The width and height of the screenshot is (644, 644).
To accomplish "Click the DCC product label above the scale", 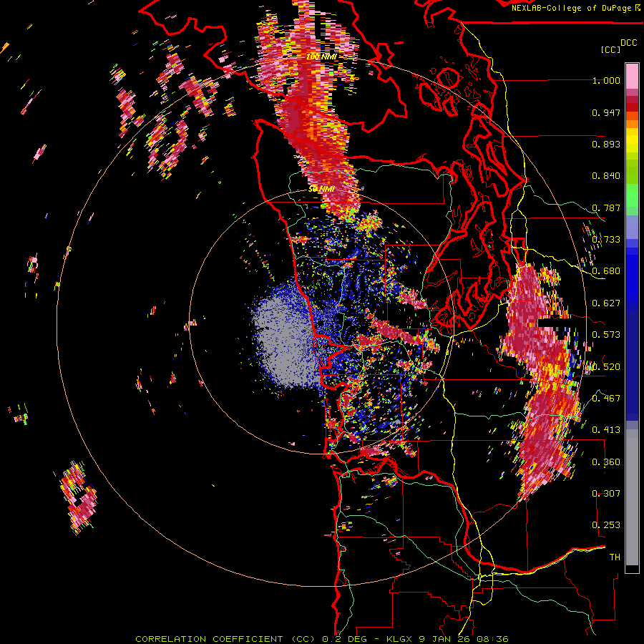I will coord(628,43).
